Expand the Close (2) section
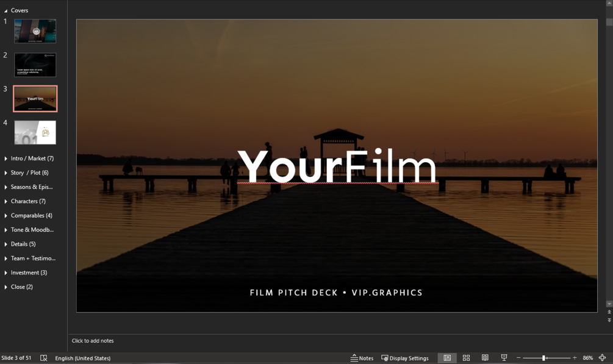 (5, 287)
